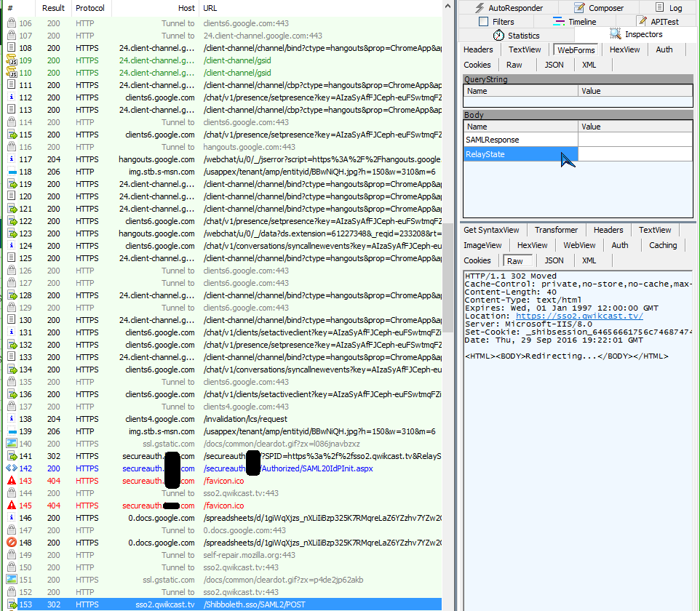Click the info icon on session 112
Image resolution: width=700 pixels, height=611 pixels.
pyautogui.click(x=12, y=97)
